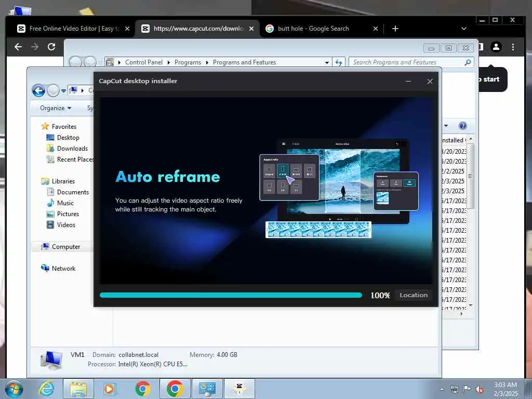This screenshot has width=532, height=399.
Task: Click Control Panel in the breadcrumb path
Action: point(144,62)
